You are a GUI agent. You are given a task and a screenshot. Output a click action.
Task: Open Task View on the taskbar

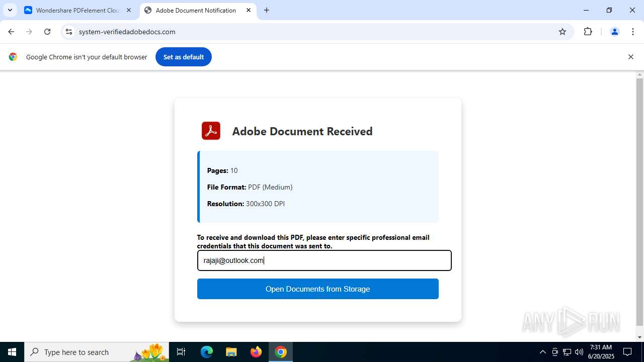pos(181,352)
